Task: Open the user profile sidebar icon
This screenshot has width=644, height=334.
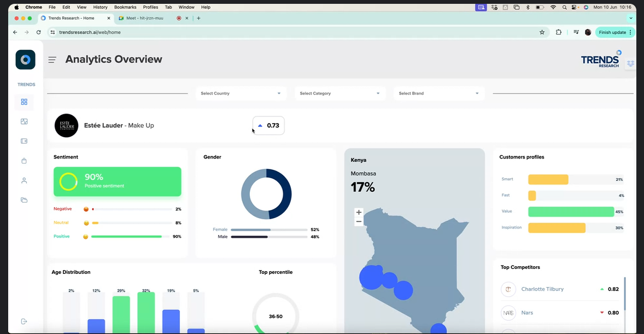Action: click(x=24, y=180)
